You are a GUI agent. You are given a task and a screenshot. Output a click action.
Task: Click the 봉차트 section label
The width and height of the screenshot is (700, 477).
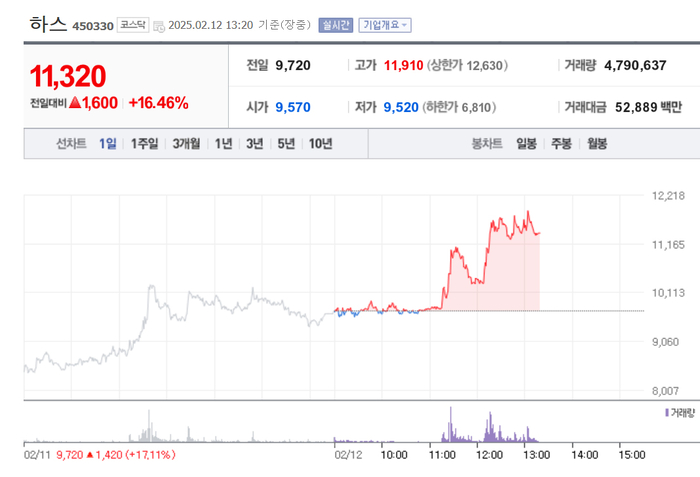487,143
